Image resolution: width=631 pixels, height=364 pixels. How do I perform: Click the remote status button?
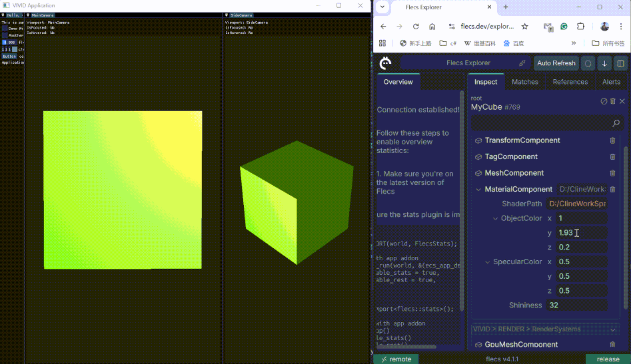point(396,359)
